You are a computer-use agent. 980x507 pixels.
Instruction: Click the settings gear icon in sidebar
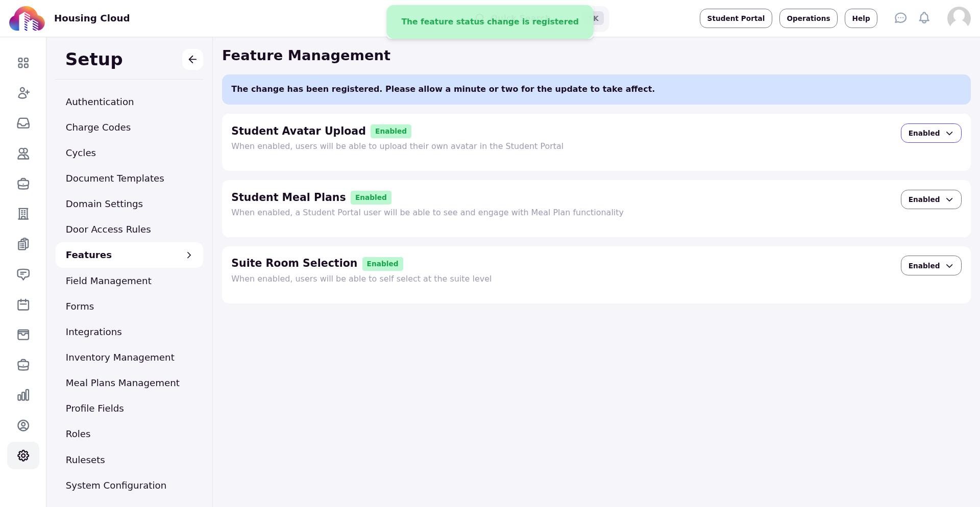pyautogui.click(x=23, y=455)
